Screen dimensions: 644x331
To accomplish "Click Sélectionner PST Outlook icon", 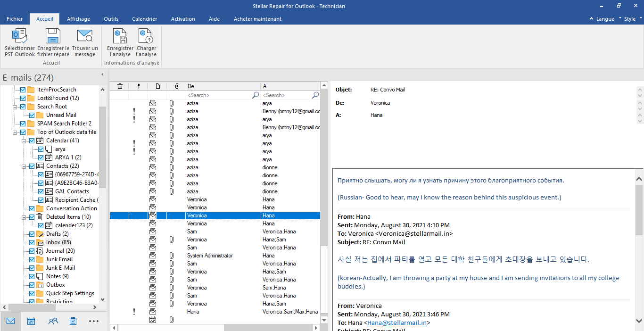I will [20, 36].
